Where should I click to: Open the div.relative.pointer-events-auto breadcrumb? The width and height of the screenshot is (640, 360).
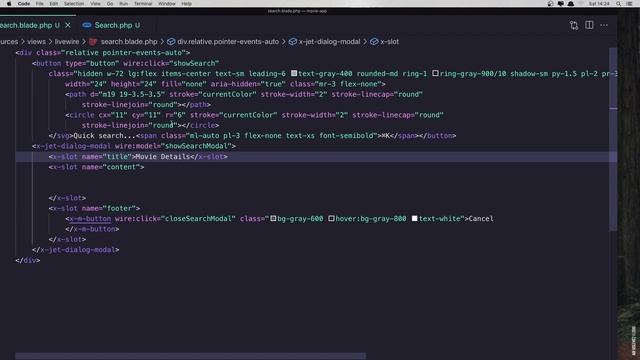pyautogui.click(x=228, y=42)
